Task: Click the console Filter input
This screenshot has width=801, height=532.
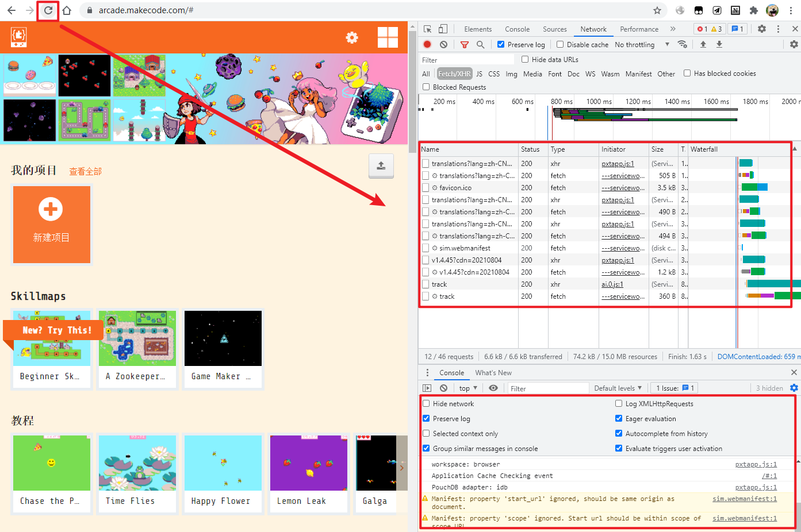Action: (548, 388)
